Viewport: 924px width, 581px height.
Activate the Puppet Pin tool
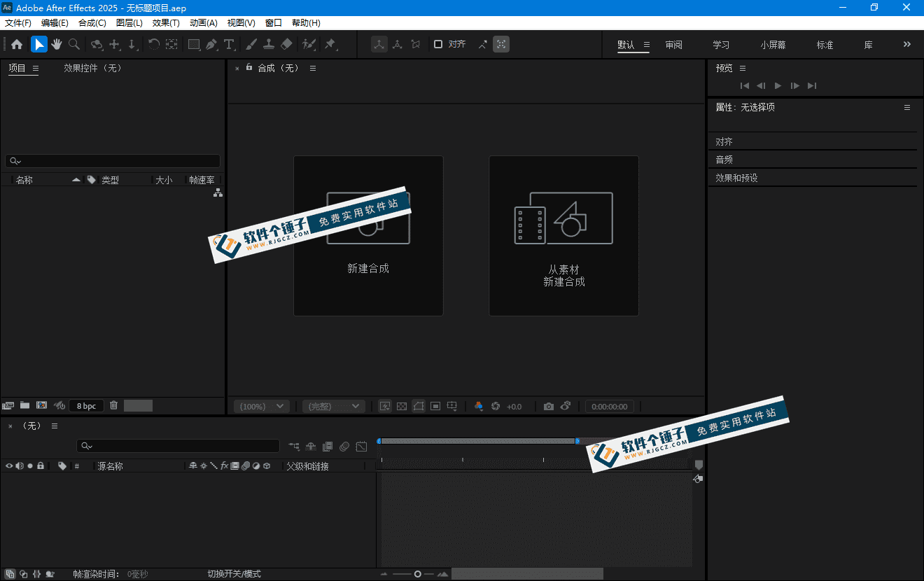[x=329, y=44]
